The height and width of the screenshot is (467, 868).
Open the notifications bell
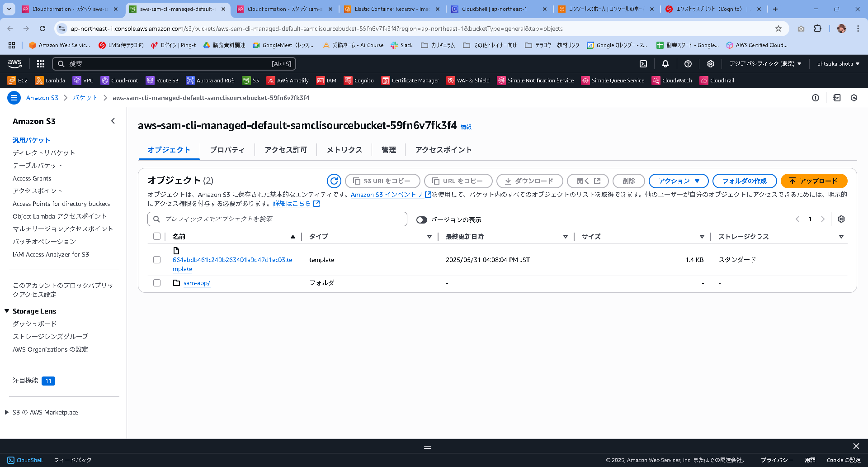[x=665, y=64]
